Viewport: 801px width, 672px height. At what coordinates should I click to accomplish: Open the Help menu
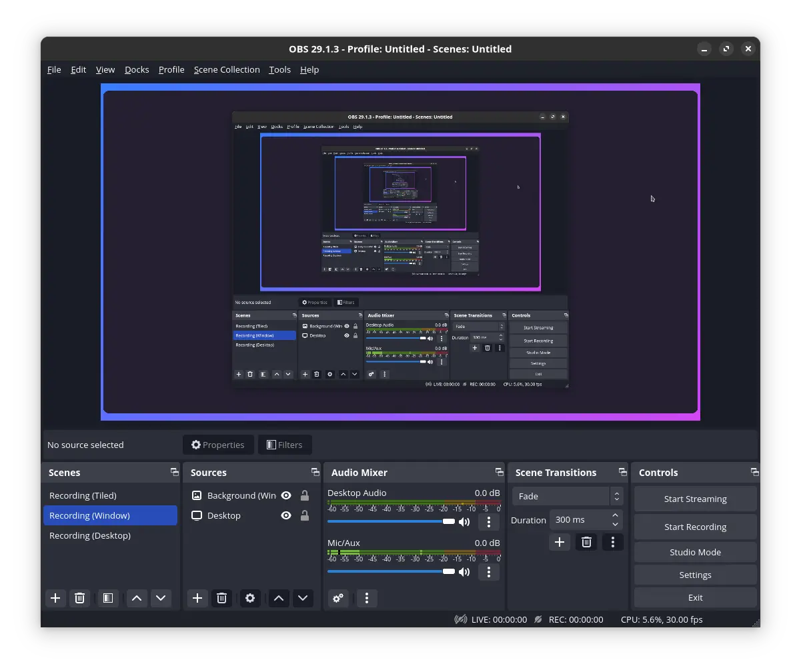pos(309,69)
